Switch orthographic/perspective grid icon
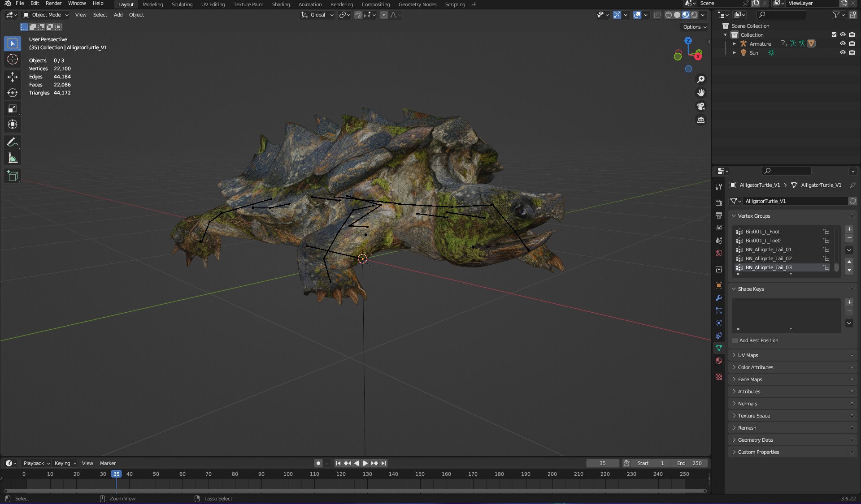The image size is (861, 504). pyautogui.click(x=700, y=120)
